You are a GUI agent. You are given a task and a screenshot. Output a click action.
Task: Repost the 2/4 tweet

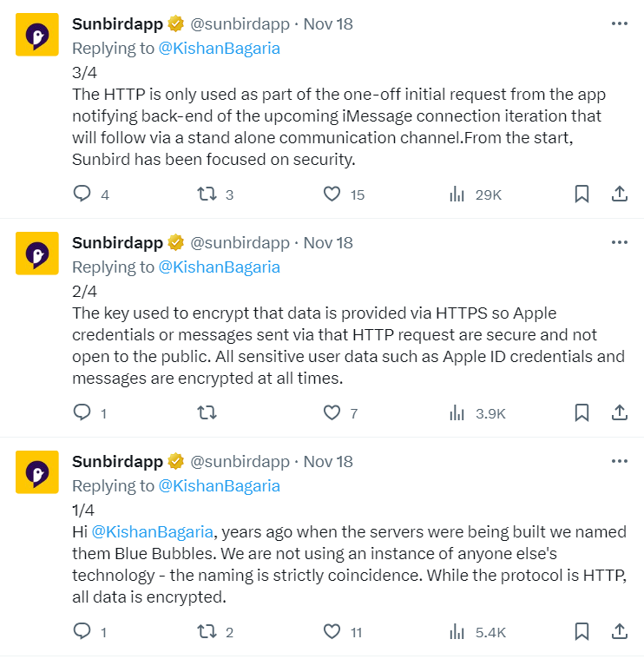tap(207, 413)
